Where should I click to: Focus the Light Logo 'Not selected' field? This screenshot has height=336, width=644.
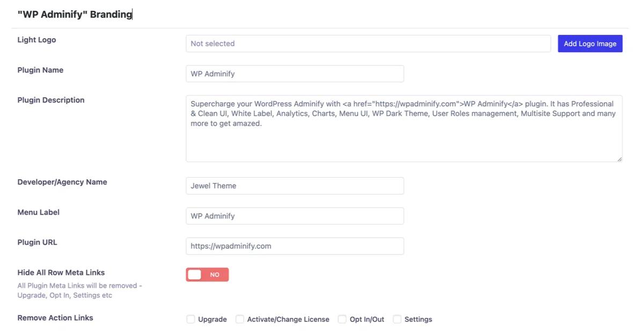368,43
